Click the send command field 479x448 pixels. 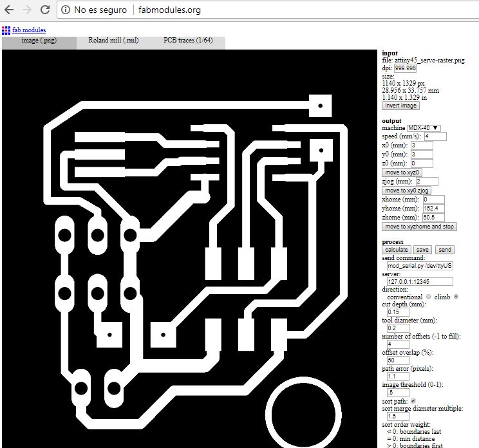click(420, 266)
